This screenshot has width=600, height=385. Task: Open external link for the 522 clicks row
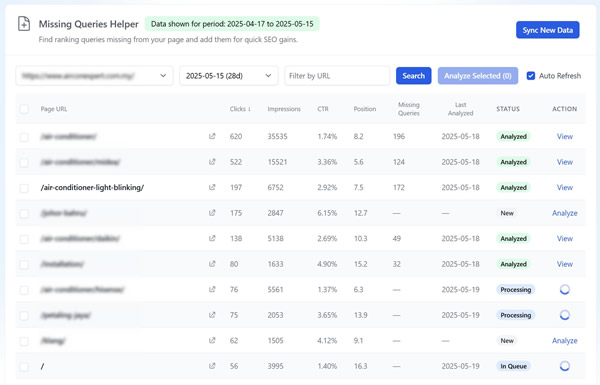212,162
